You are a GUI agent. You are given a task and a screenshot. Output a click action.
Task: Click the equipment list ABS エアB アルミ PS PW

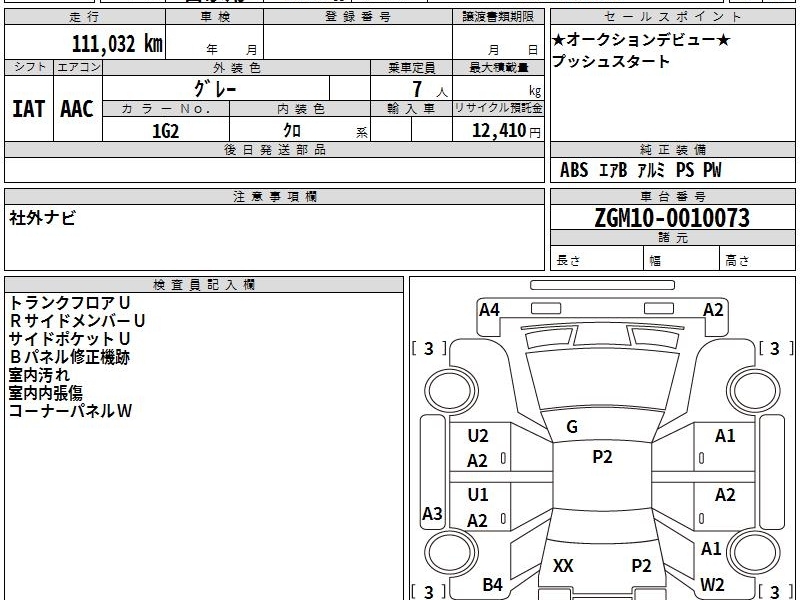[641, 170]
